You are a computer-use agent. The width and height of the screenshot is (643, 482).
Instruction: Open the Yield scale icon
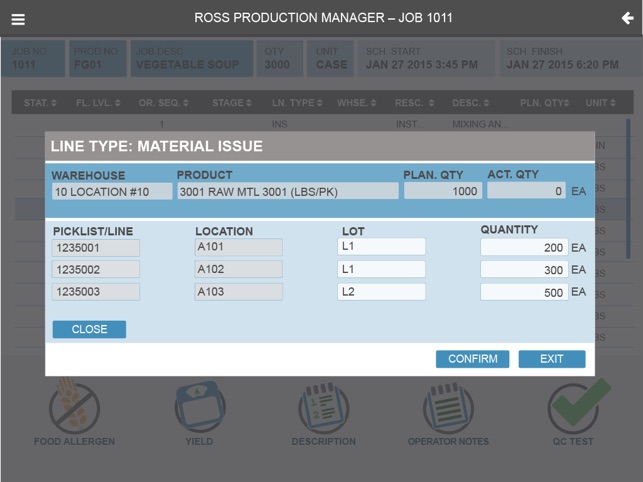[200, 408]
